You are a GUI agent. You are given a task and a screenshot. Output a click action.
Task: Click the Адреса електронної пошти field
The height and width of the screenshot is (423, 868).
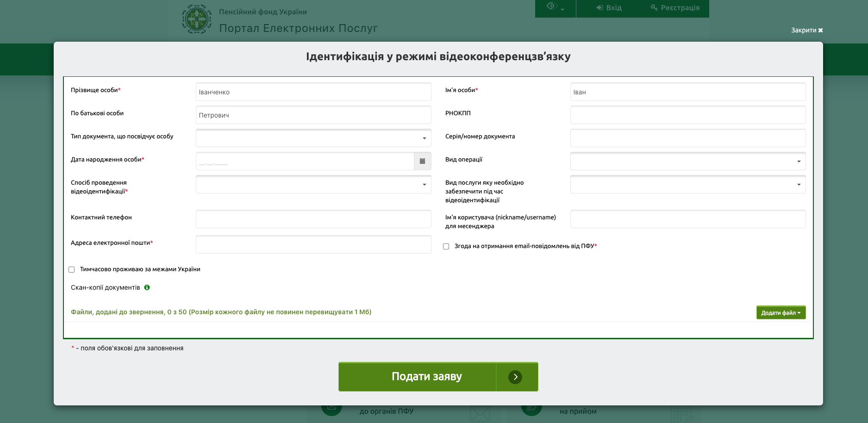coord(313,245)
